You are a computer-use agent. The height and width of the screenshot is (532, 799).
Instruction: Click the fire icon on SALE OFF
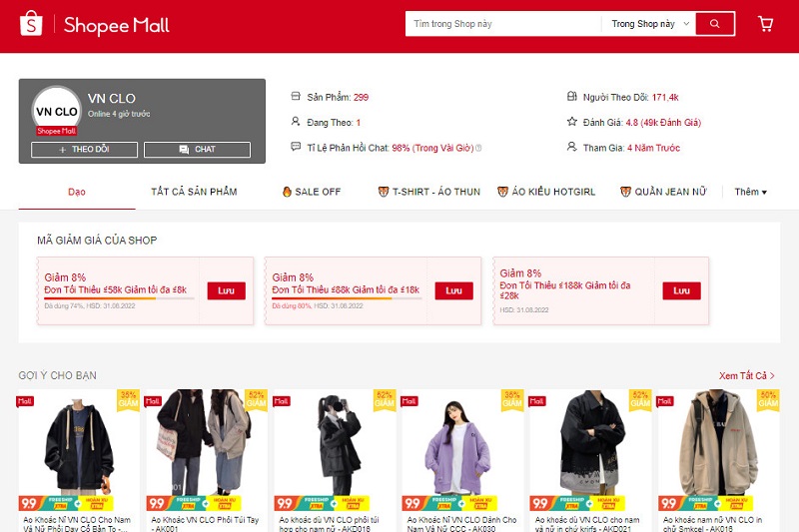(287, 192)
